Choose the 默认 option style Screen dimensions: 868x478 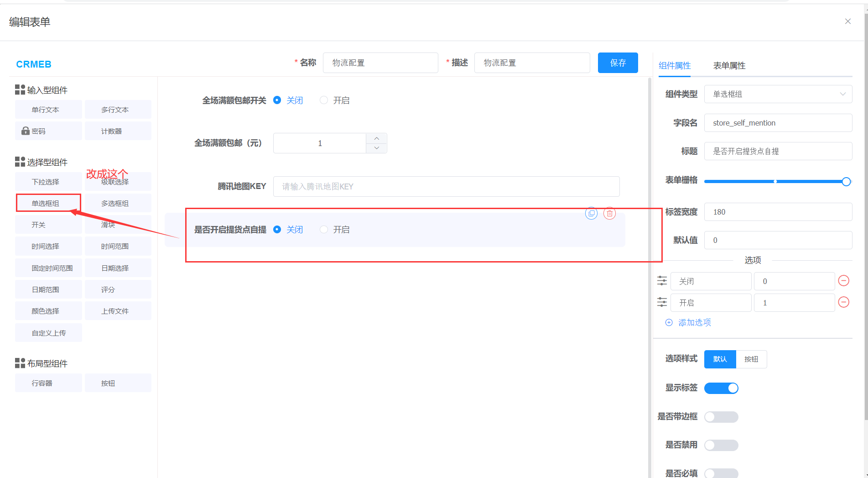click(x=720, y=359)
